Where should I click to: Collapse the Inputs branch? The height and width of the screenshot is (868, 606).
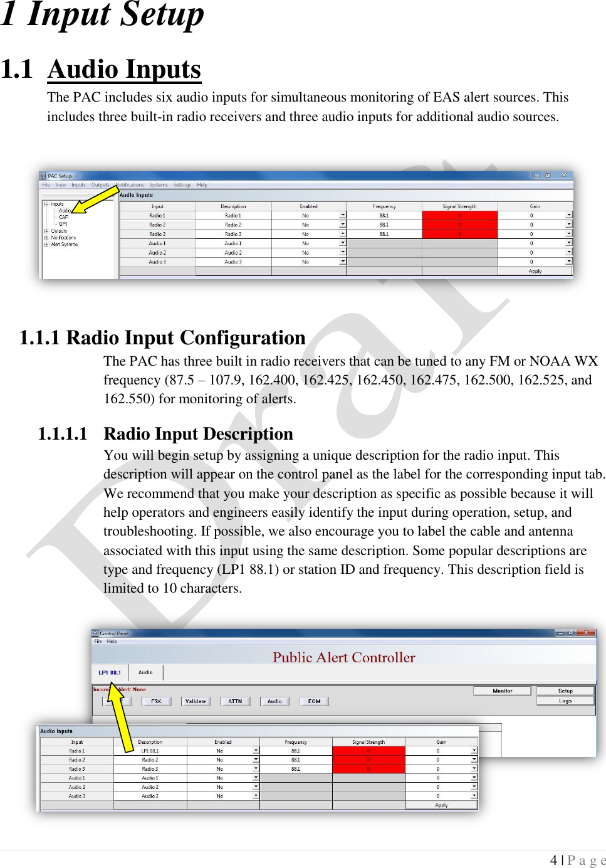(46, 203)
